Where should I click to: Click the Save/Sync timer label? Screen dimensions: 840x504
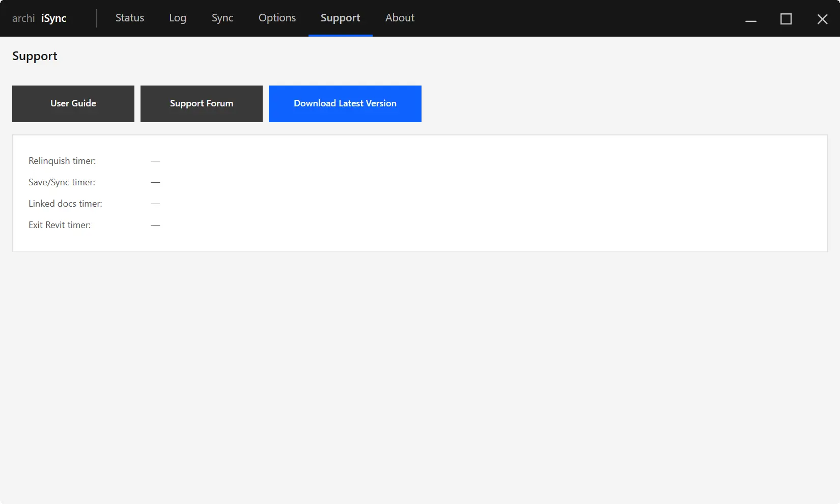tap(62, 182)
